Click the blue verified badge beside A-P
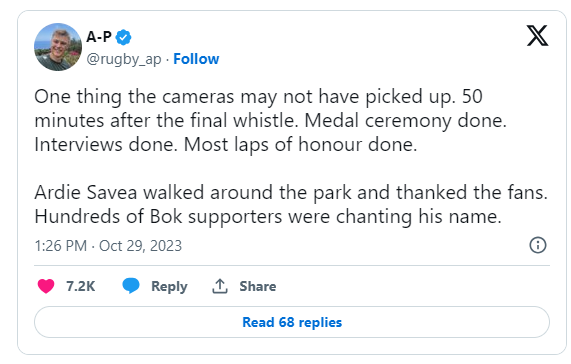This screenshot has height=364, width=571. (x=123, y=37)
